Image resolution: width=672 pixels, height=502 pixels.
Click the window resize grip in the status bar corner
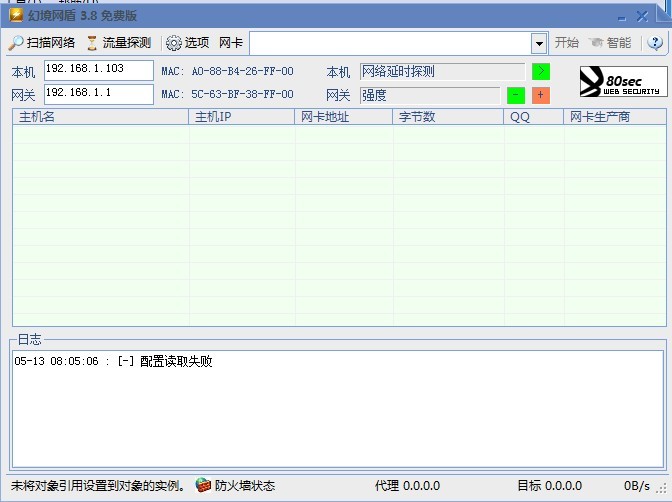click(x=663, y=488)
